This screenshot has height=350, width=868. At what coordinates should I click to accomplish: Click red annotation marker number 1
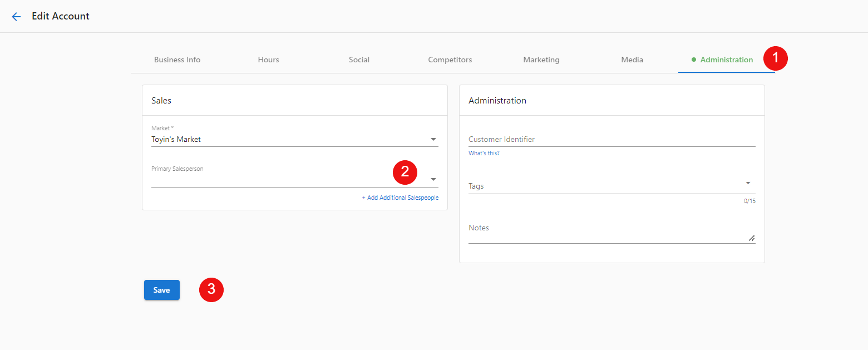[775, 58]
